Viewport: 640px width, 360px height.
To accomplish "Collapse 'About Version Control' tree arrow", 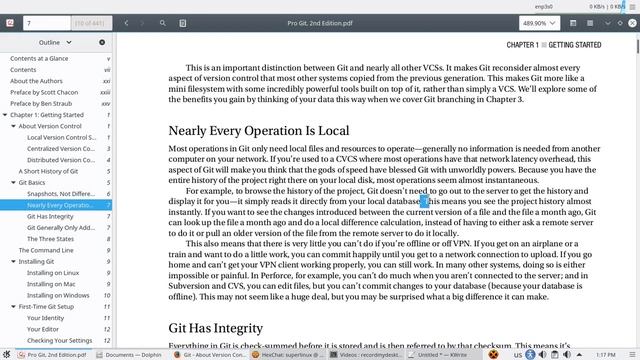I will 13,126.
